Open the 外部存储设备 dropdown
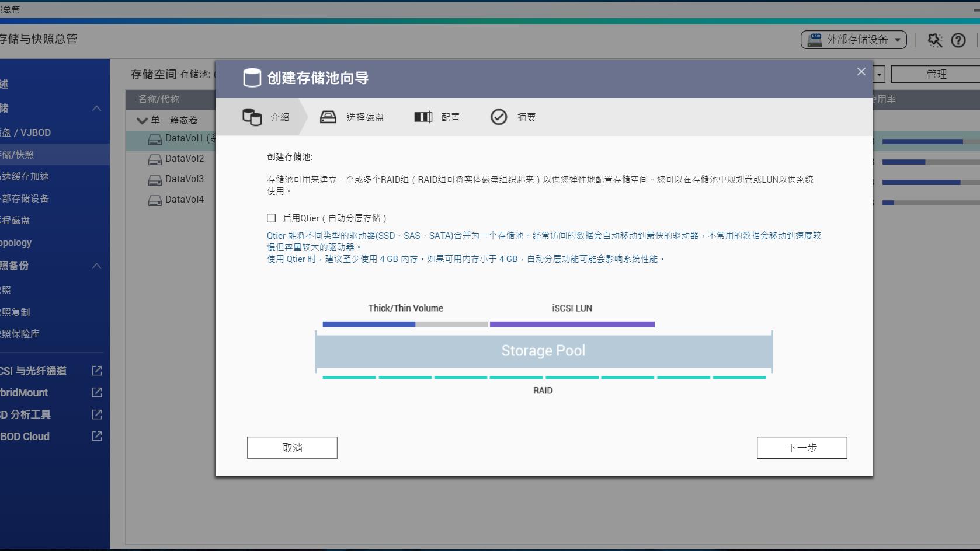 coord(853,40)
